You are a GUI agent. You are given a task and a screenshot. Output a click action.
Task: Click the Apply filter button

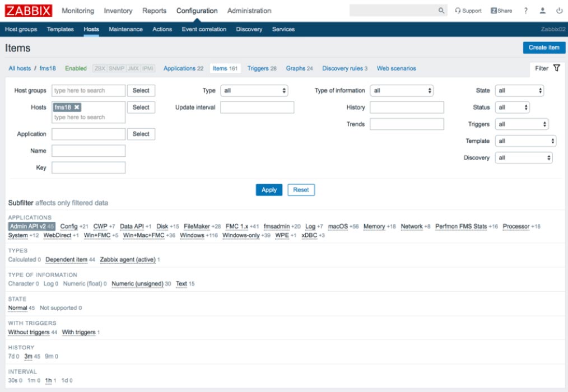click(x=269, y=190)
